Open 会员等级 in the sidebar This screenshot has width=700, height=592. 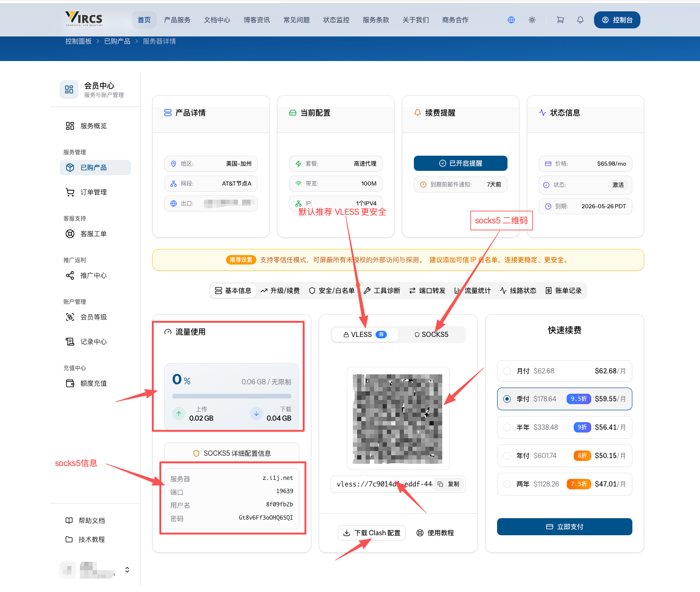(95, 317)
